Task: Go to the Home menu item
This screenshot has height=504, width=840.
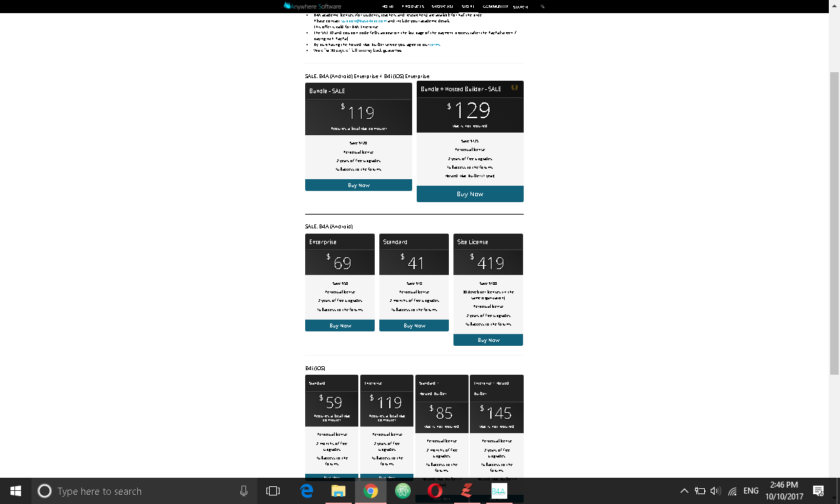Action: click(x=388, y=7)
